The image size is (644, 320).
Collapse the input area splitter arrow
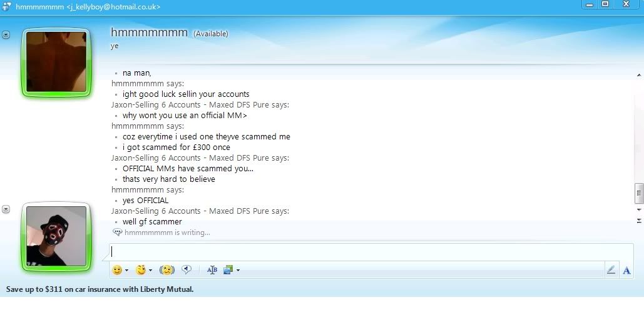[638, 221]
